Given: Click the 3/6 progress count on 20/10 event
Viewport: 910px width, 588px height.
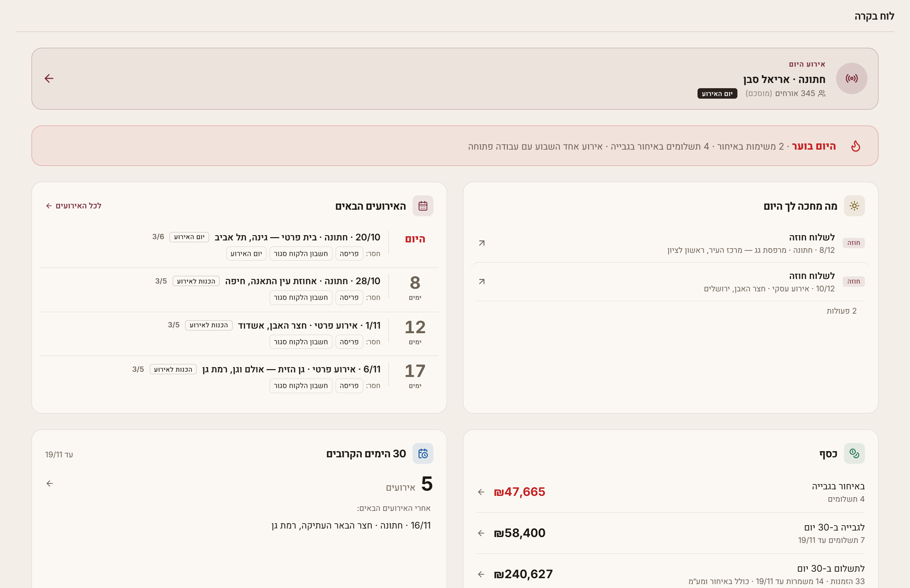Looking at the screenshot, I should [158, 237].
